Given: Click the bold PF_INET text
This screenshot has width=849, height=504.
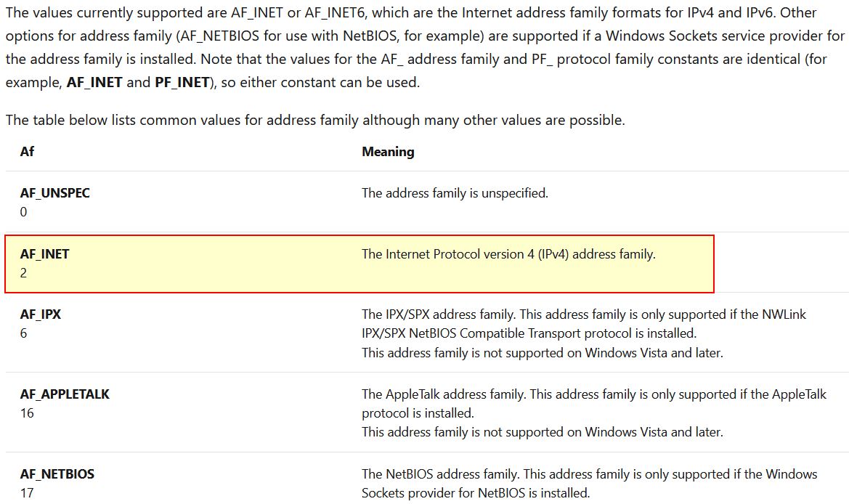Looking at the screenshot, I should [x=182, y=82].
